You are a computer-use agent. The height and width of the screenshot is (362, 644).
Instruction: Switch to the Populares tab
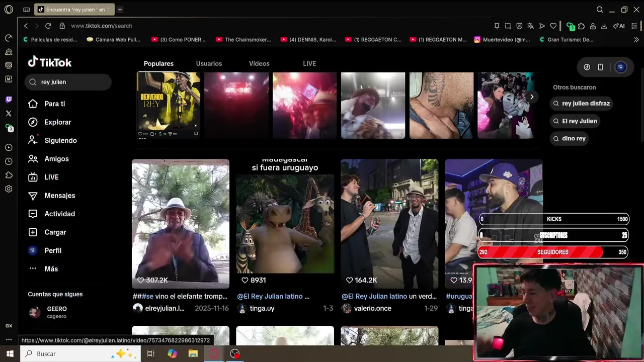[158, 63]
